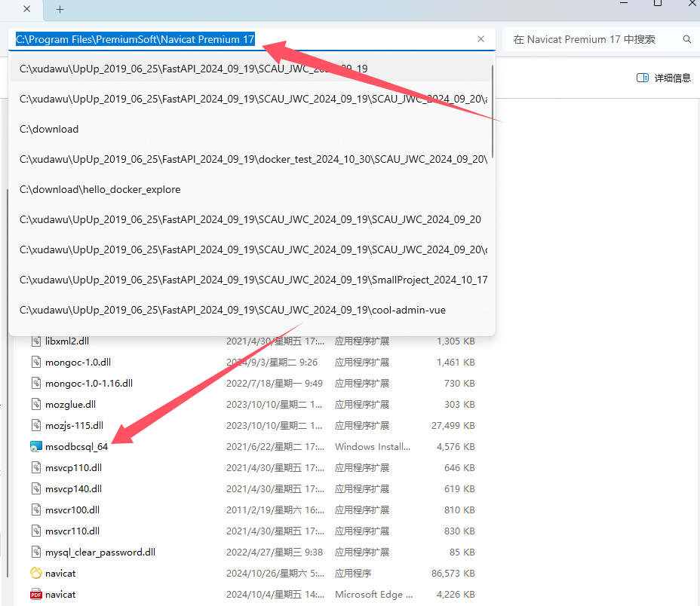
Task: Click the 应用程序 type cell for navicat
Action: click(x=353, y=574)
